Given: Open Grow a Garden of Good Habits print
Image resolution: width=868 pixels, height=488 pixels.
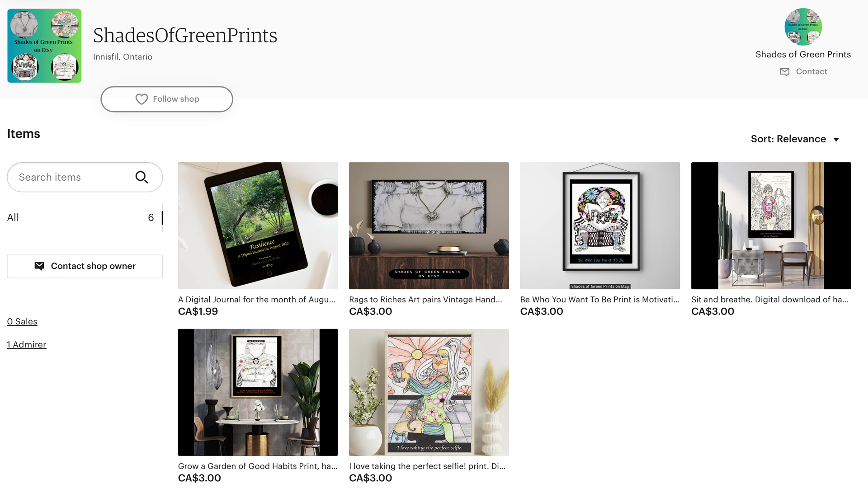Looking at the screenshot, I should point(258,392).
